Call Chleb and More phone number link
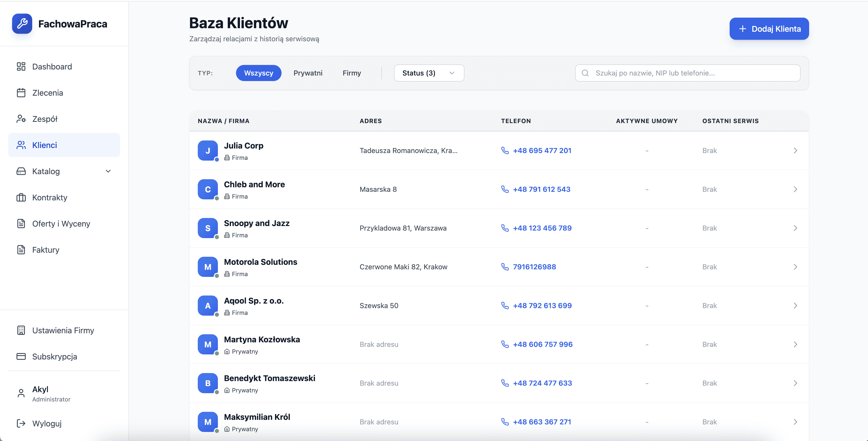 click(541, 189)
